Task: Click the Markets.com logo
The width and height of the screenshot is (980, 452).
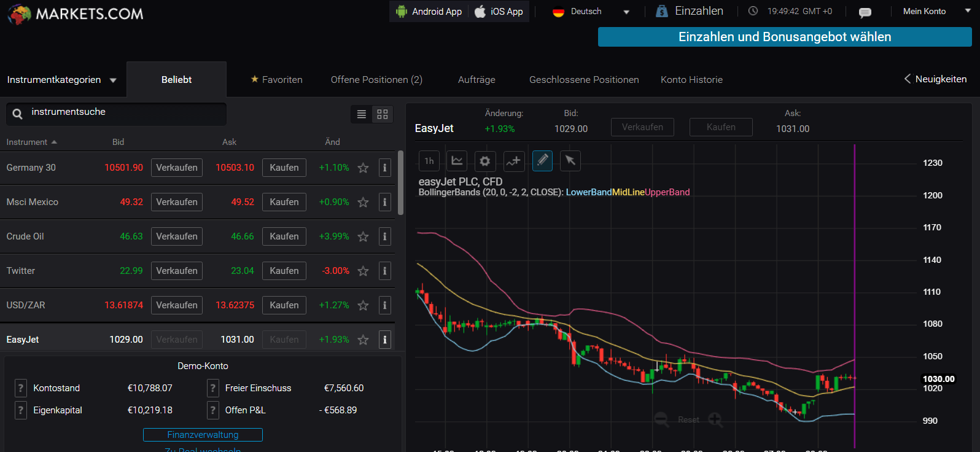Action: (x=75, y=14)
